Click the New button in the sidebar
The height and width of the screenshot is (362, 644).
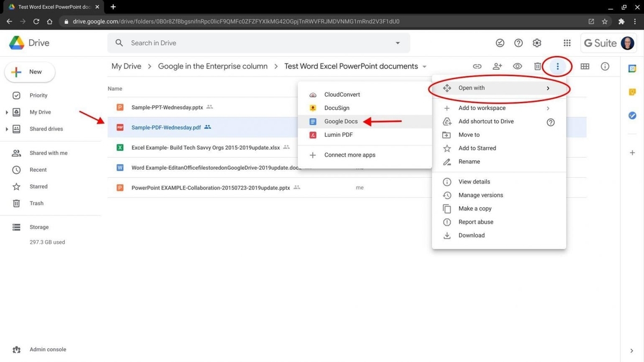point(30,71)
